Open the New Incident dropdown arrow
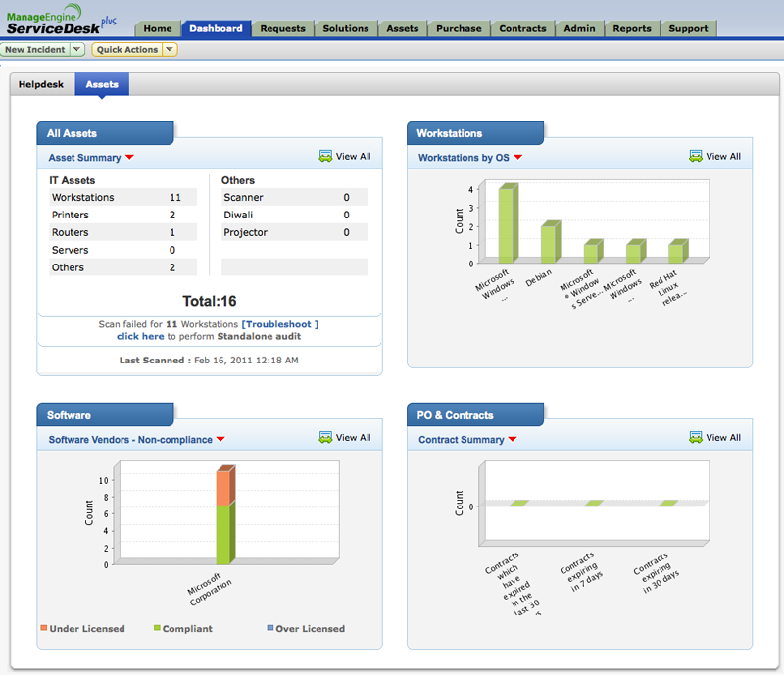The image size is (784, 675). click(x=77, y=49)
